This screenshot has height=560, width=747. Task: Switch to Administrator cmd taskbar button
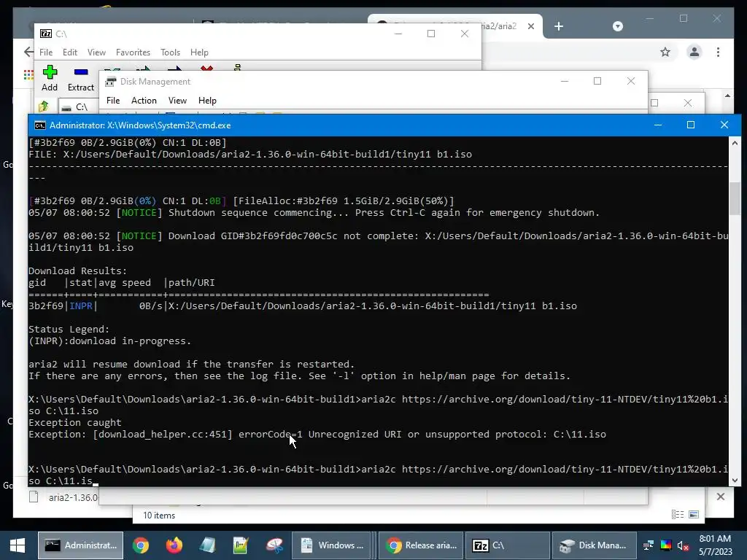tap(80, 545)
